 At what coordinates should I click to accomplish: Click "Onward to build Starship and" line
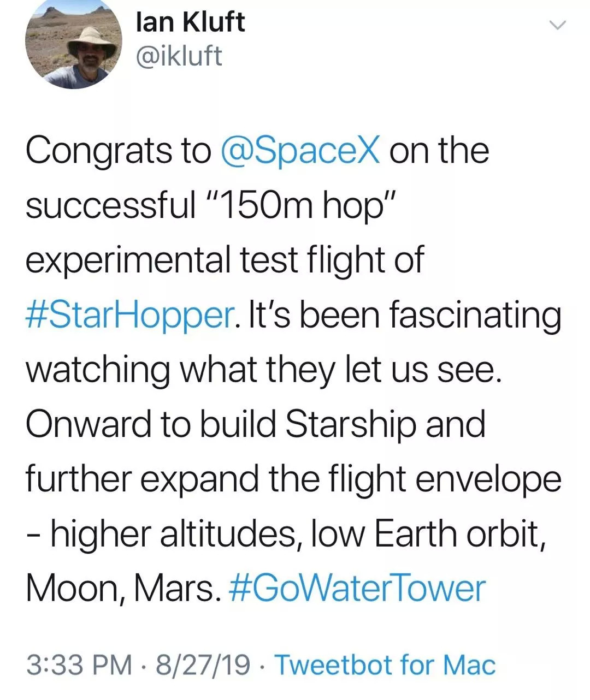click(256, 424)
